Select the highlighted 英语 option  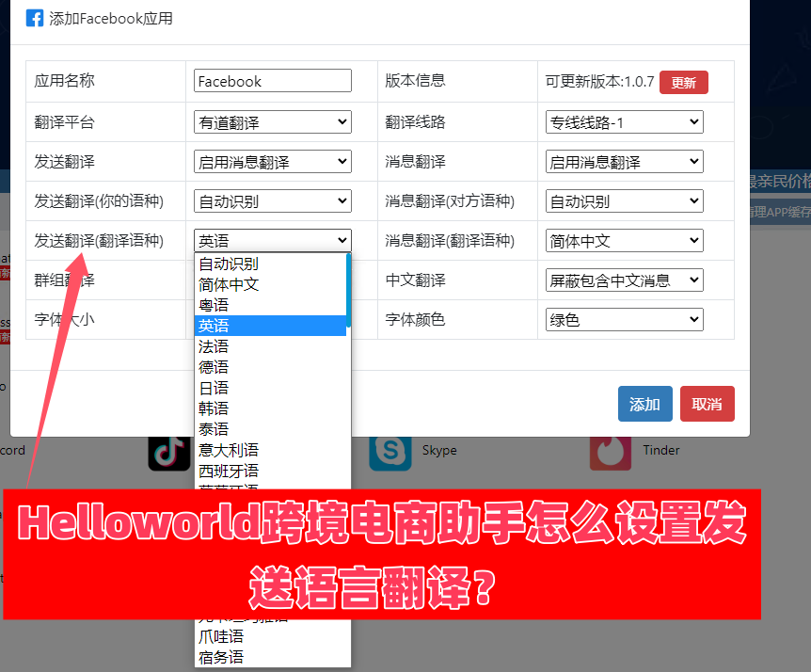(x=271, y=326)
